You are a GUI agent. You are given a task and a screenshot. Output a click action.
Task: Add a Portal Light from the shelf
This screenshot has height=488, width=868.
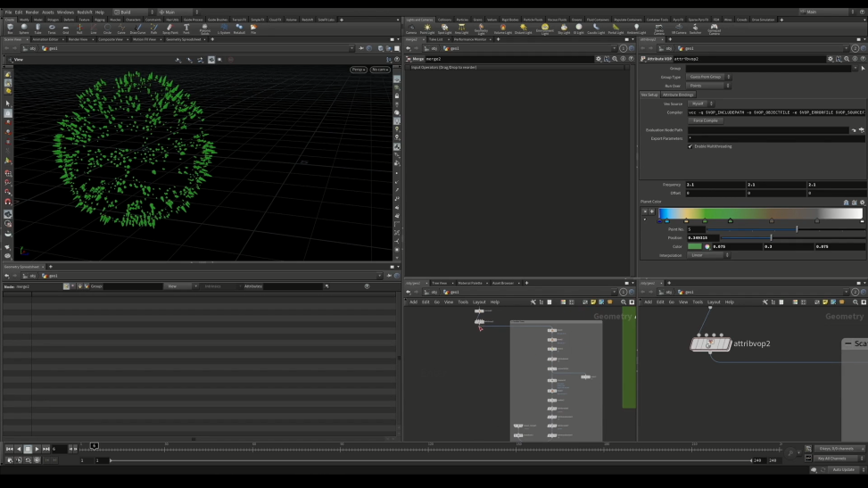point(616,29)
